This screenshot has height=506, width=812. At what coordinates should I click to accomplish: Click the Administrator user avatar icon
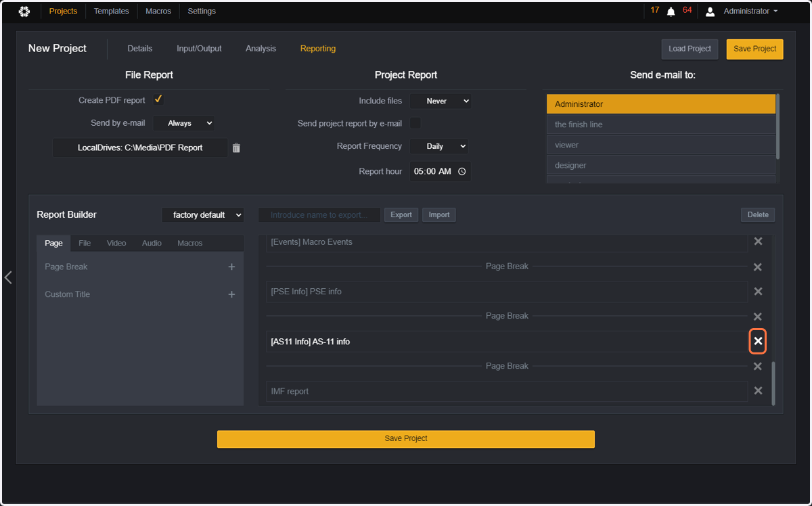pos(710,11)
